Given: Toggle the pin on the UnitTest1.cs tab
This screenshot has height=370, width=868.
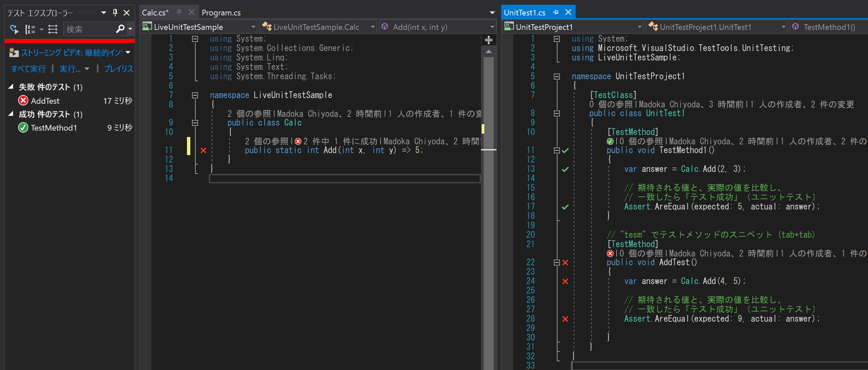Looking at the screenshot, I should point(556,12).
